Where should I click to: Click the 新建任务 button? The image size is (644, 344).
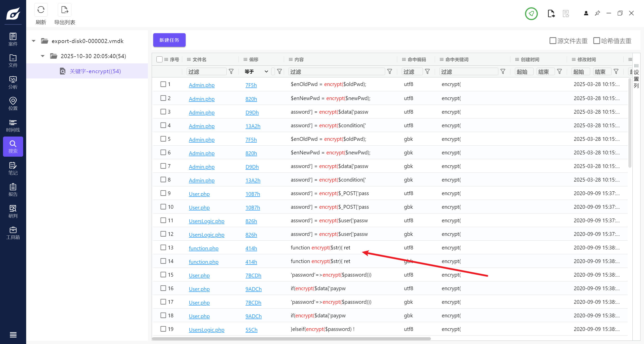click(x=169, y=40)
